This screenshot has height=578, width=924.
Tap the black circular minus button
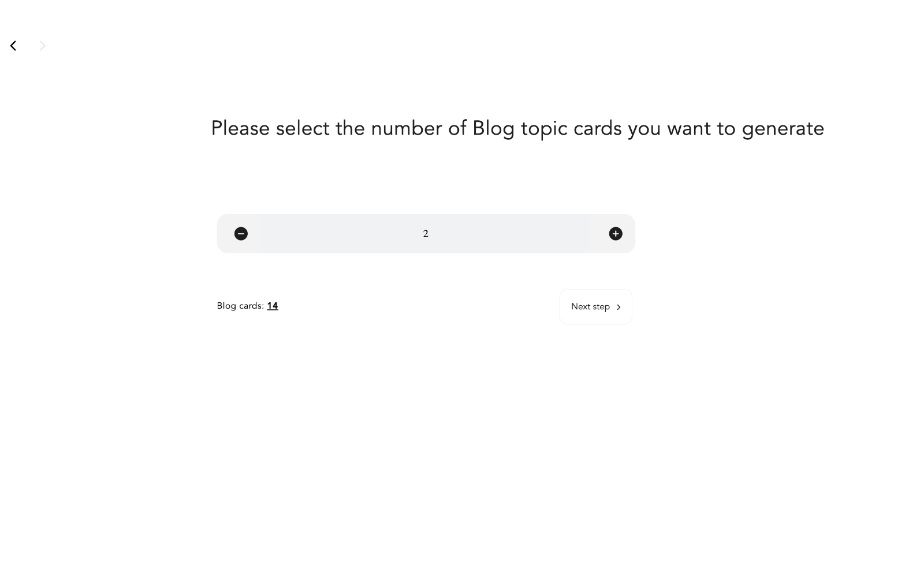[241, 234]
